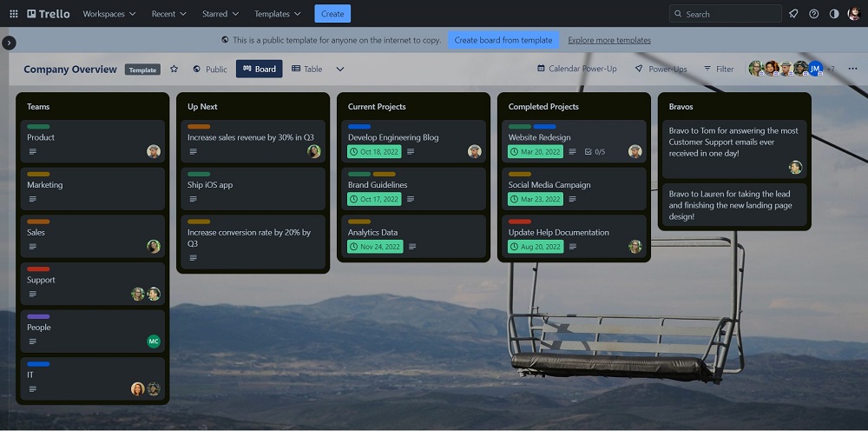
Task: Open the Public visibility setting
Action: [x=210, y=70]
